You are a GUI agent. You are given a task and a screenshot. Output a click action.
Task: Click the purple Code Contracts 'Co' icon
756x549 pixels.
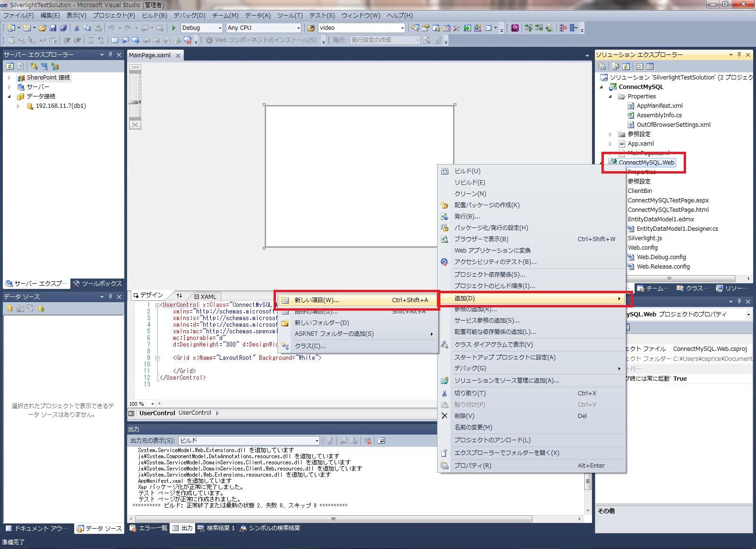pos(515,28)
